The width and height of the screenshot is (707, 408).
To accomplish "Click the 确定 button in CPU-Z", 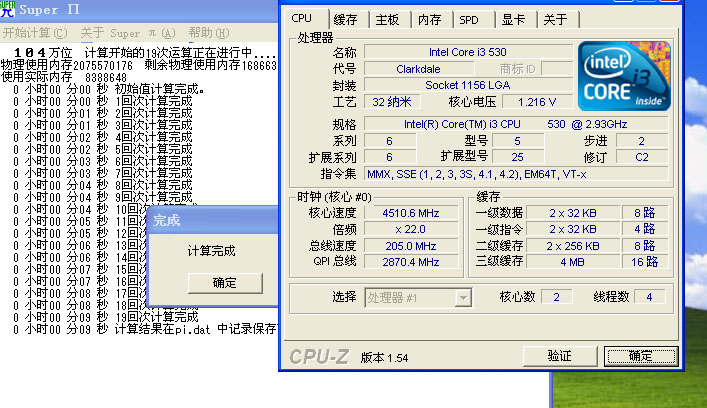I will 641,356.
